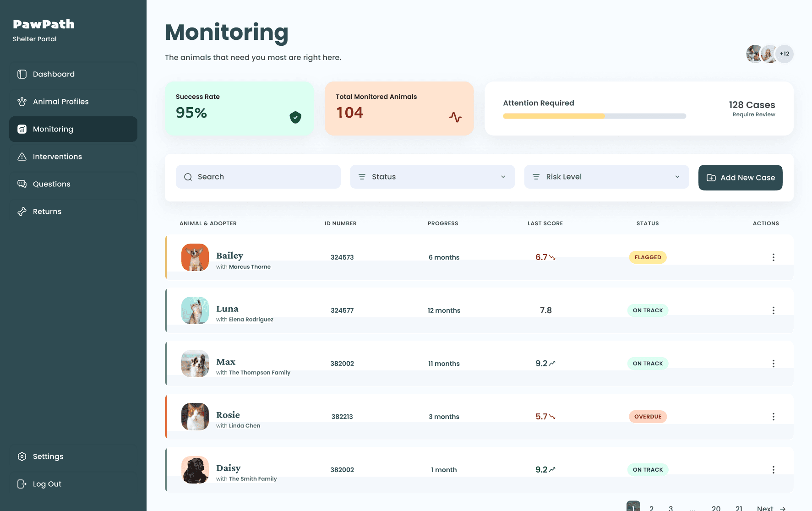The width and height of the screenshot is (812, 511).
Task: Click the OVERDUE status badge for Rosie
Action: [x=648, y=417]
